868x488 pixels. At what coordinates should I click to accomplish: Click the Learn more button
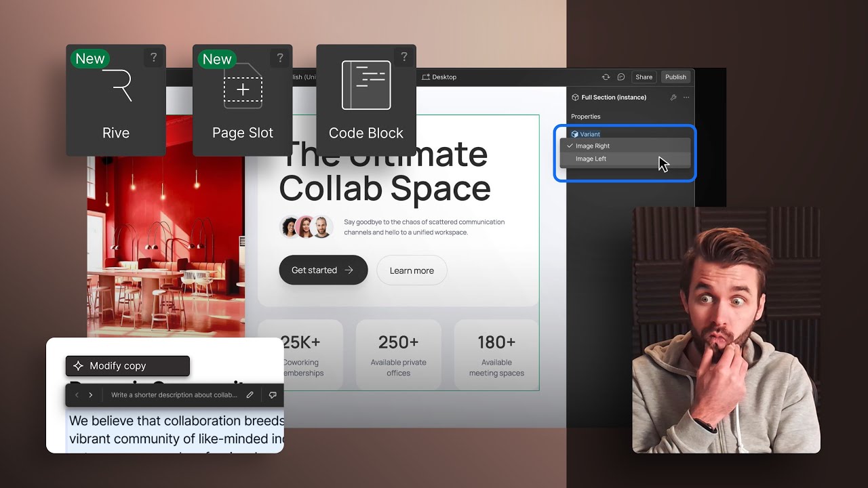click(412, 270)
